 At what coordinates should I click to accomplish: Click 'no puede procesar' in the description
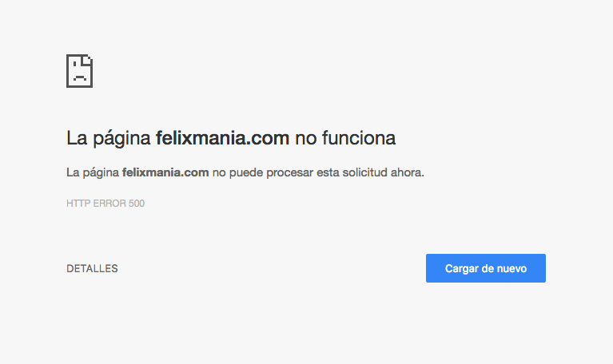tap(263, 172)
